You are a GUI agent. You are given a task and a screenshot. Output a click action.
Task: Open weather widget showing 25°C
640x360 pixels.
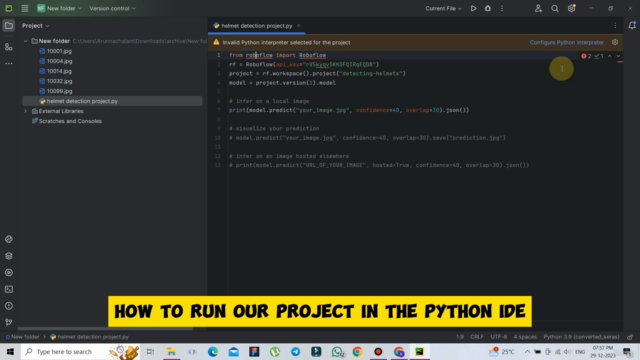[x=502, y=351]
